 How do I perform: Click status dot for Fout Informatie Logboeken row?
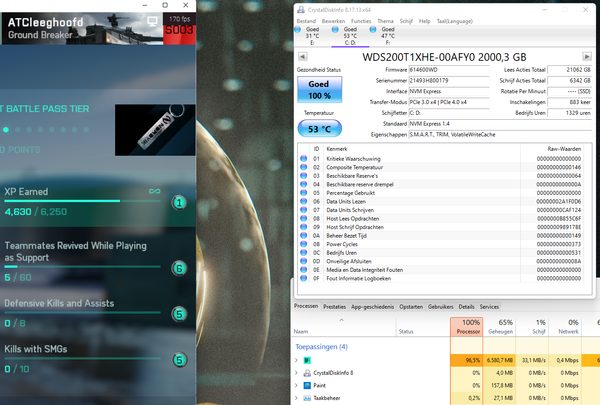click(303, 278)
